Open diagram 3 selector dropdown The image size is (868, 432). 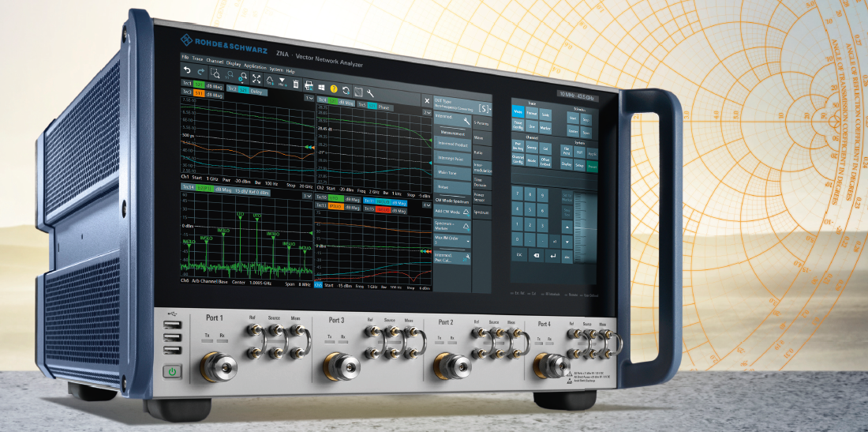(307, 196)
